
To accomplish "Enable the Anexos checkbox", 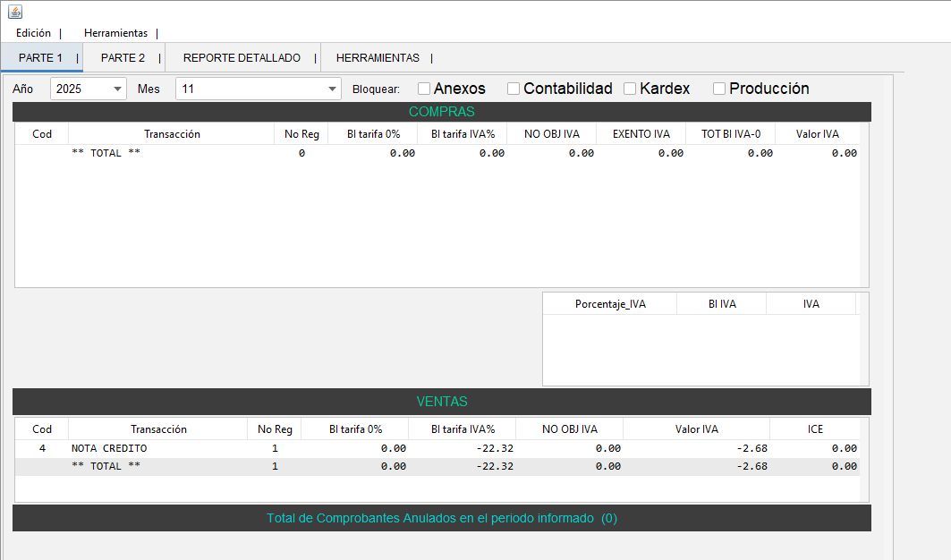I will pyautogui.click(x=424, y=89).
